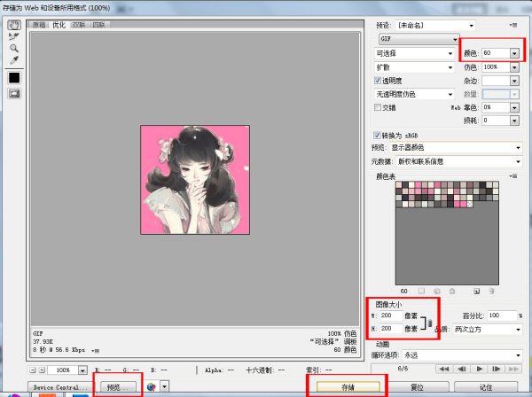The width and height of the screenshot is (532, 397).
Task: Open the browser selection dropdown arrow
Action: [x=164, y=387]
